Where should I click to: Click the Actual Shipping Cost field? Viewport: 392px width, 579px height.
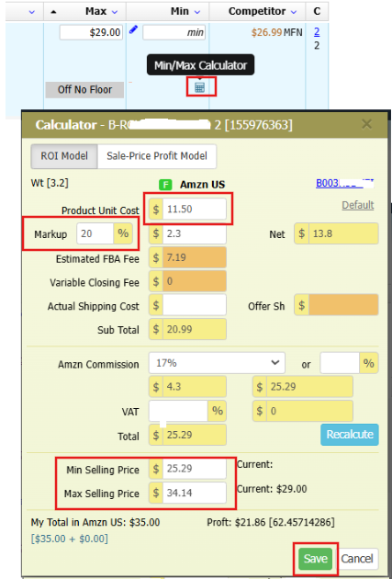click(x=195, y=305)
